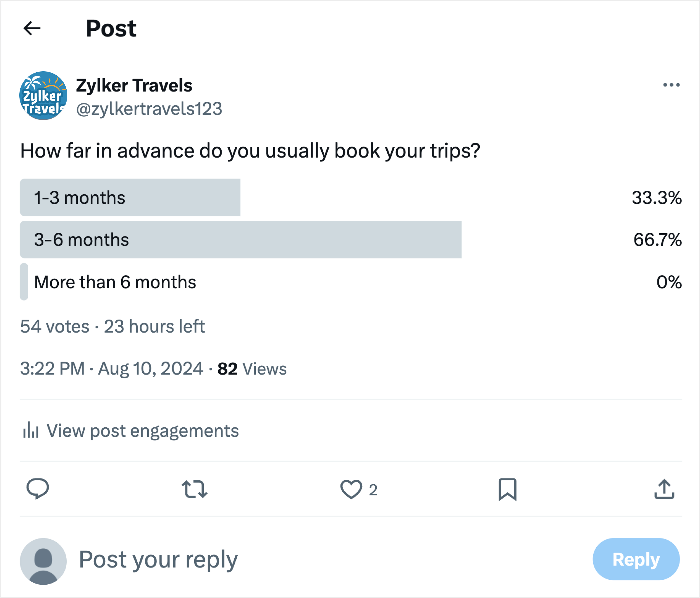
Task: Like the post with the heart icon
Action: pyautogui.click(x=351, y=489)
